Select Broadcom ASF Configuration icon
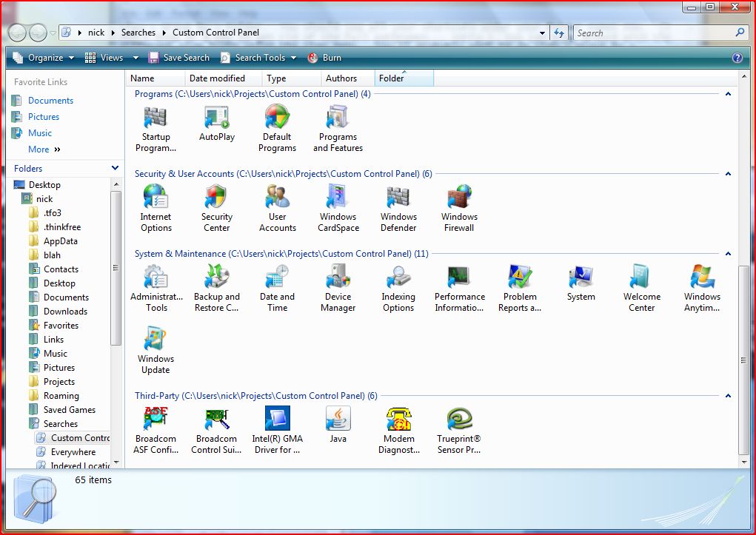The height and width of the screenshot is (535, 756). point(155,431)
